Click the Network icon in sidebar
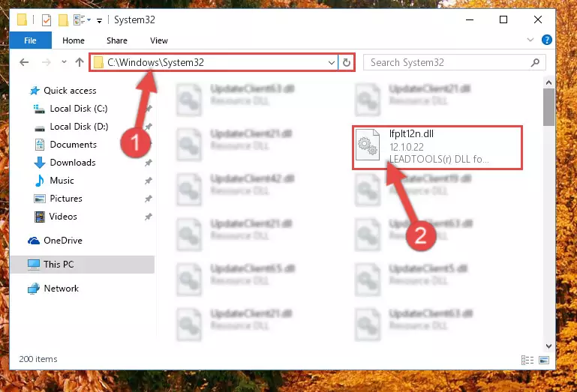The image size is (577, 392). [x=34, y=289]
